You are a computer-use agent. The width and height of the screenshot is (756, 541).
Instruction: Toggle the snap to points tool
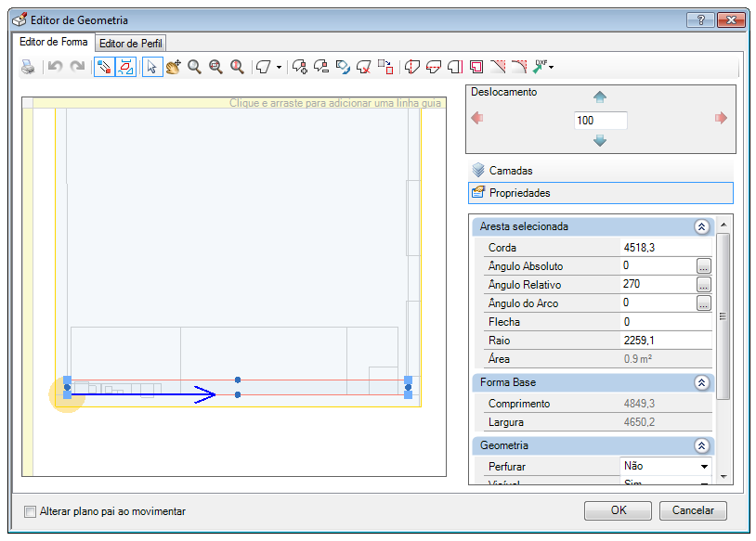click(104, 67)
